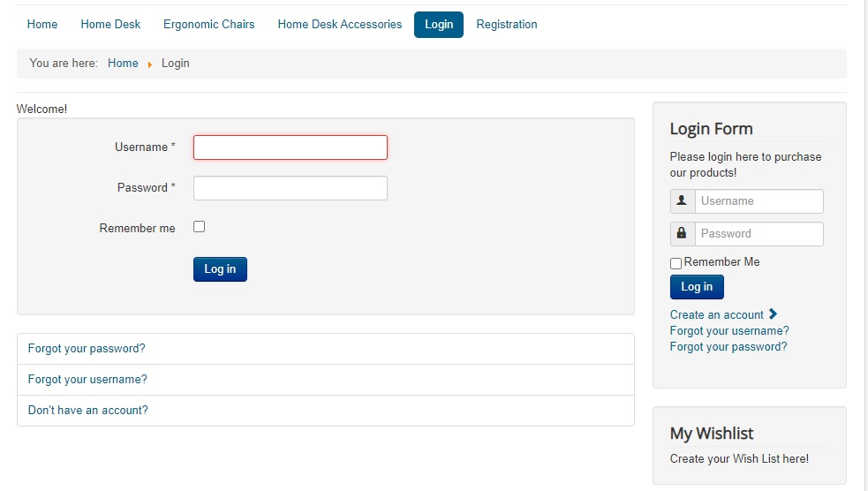Open main Forgot your password? link

pos(87,349)
